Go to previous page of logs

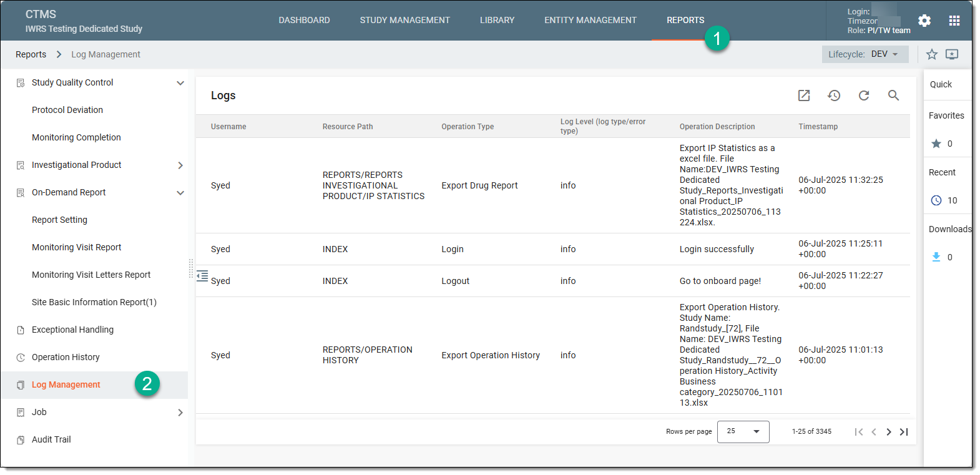(x=874, y=432)
